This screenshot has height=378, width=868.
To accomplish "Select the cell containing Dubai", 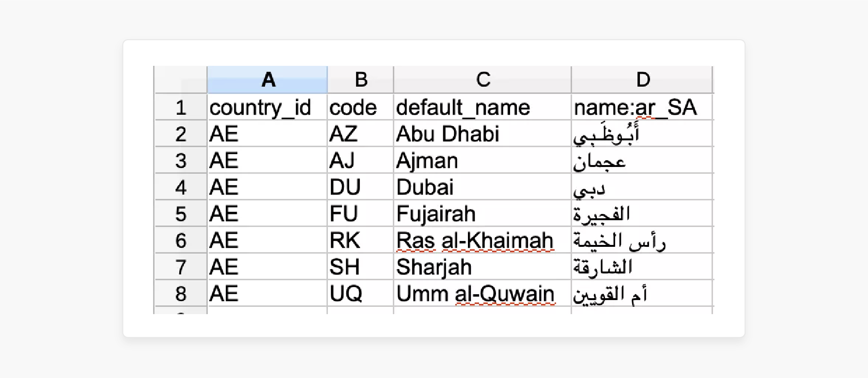I will [x=482, y=187].
